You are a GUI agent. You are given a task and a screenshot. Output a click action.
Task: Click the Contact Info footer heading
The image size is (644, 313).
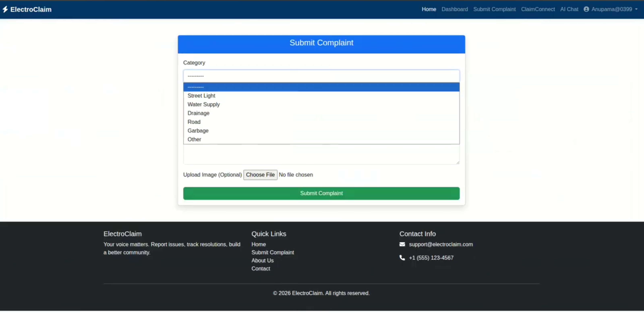point(417,234)
